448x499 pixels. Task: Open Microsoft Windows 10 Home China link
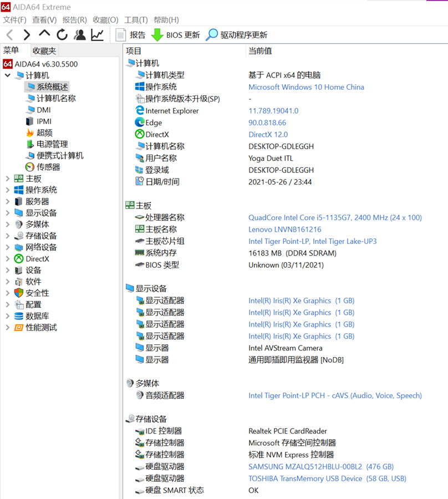306,87
